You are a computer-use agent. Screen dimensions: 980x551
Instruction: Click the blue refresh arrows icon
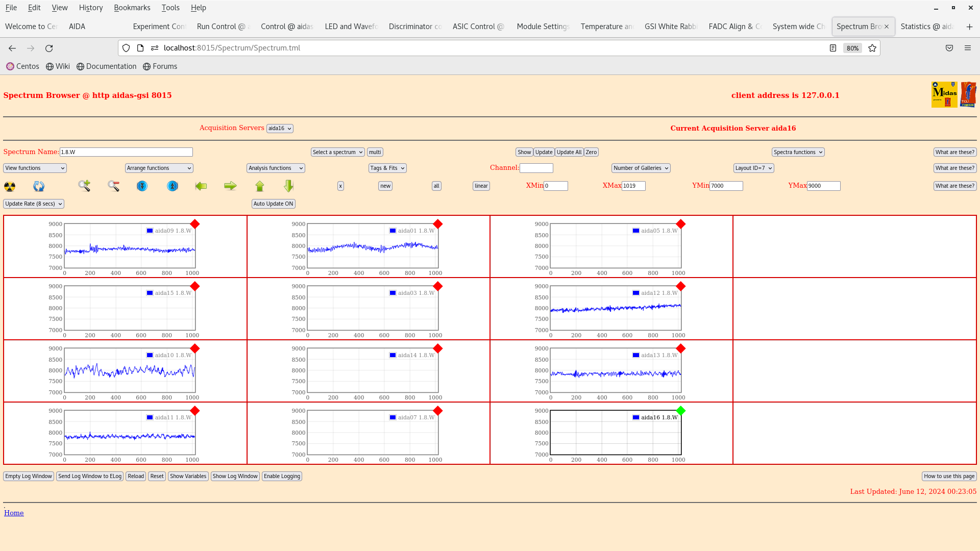pyautogui.click(x=39, y=186)
